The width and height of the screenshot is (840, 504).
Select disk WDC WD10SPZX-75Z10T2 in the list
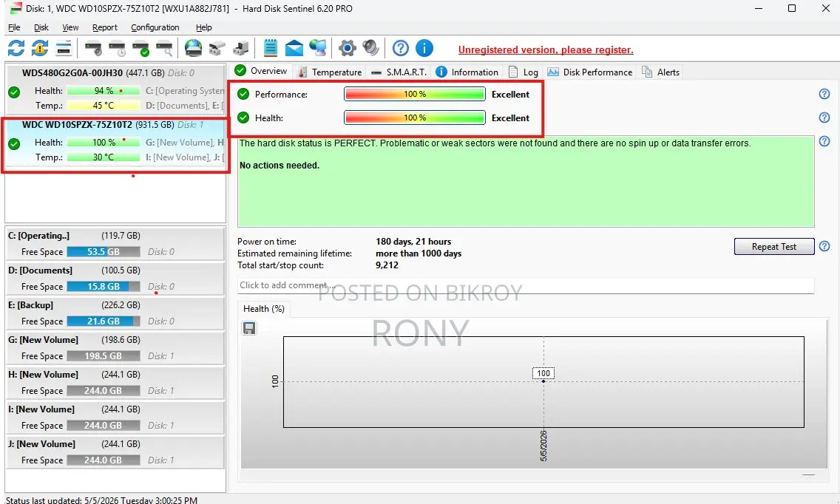pos(115,142)
